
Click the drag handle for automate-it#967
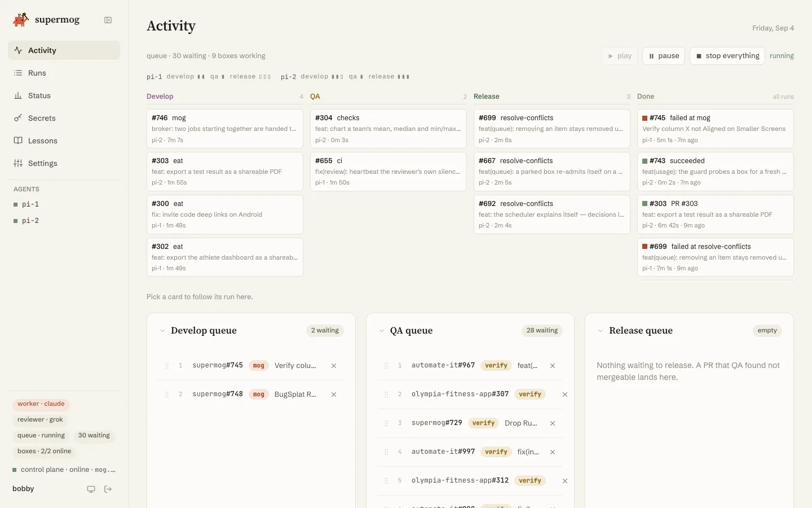(386, 366)
